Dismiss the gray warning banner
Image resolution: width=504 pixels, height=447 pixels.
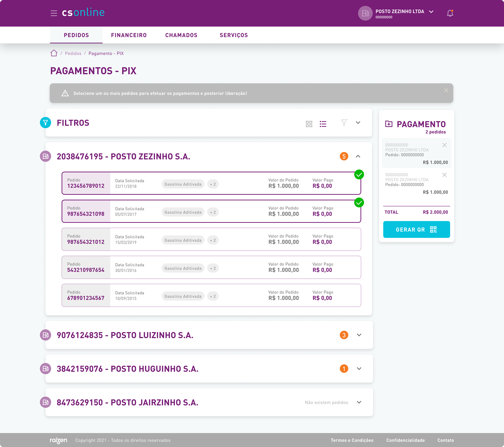point(446,90)
